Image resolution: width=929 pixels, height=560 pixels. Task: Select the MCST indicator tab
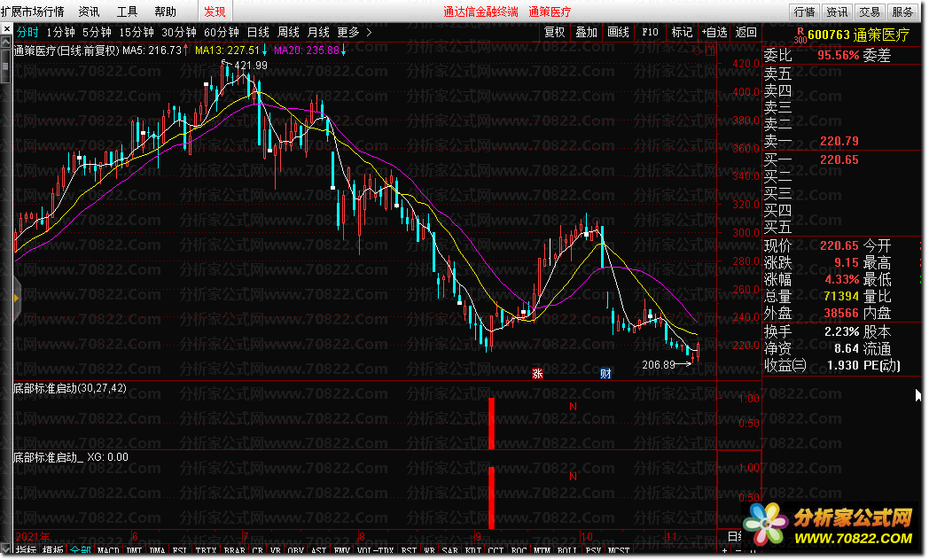619,550
